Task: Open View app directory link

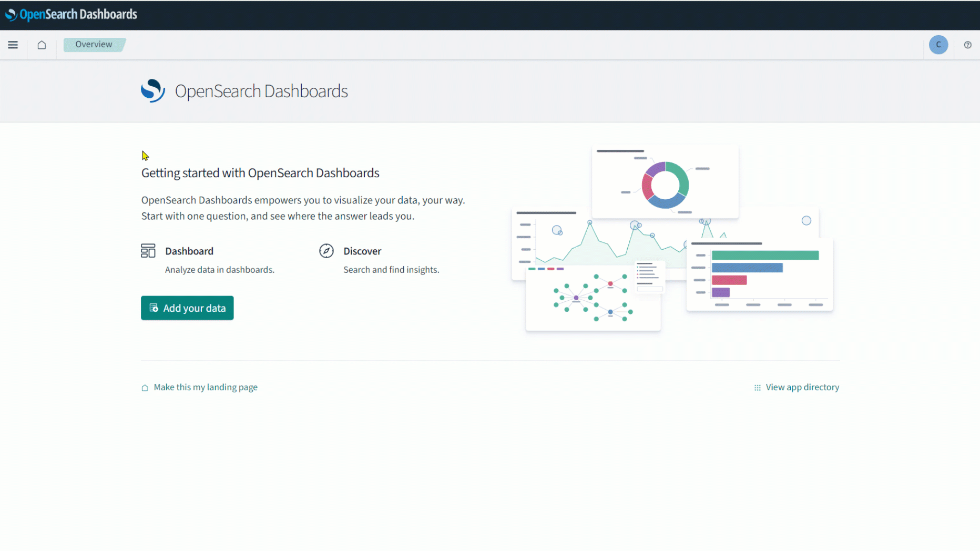Action: click(x=802, y=387)
